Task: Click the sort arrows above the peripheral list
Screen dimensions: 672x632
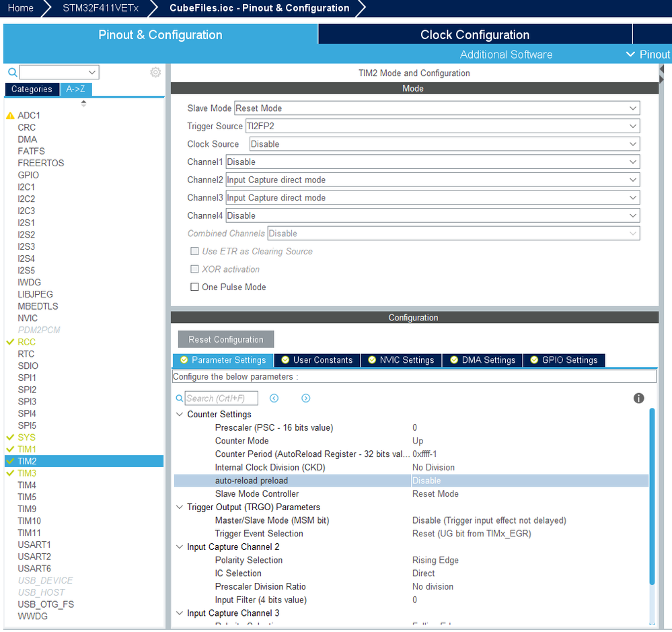Action: click(x=83, y=104)
